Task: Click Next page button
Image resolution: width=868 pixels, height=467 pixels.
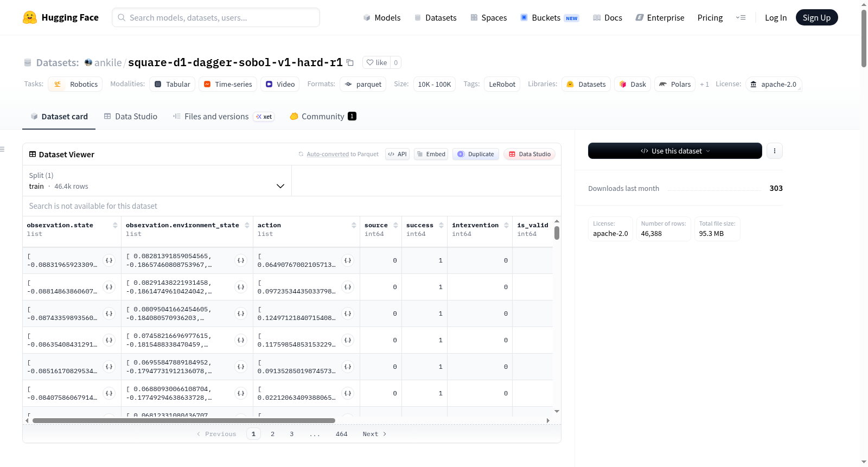Action: point(374,434)
